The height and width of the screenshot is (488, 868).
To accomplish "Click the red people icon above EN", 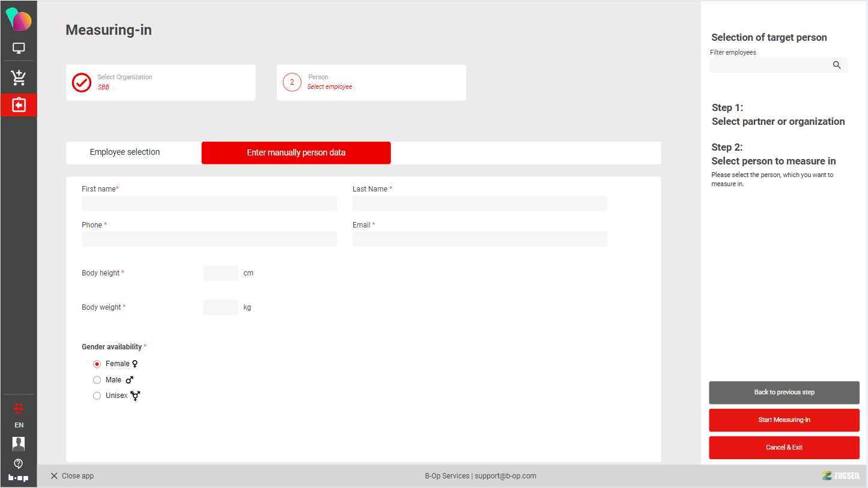I will point(19,408).
